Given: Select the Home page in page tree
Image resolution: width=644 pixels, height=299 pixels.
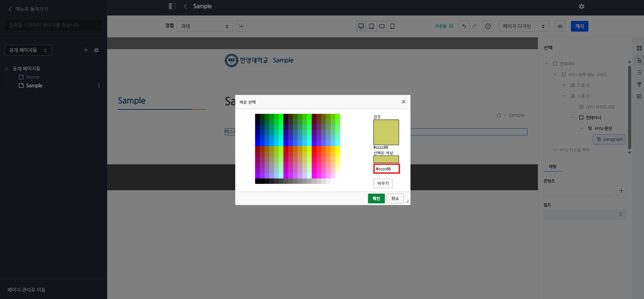Looking at the screenshot, I should coord(33,77).
